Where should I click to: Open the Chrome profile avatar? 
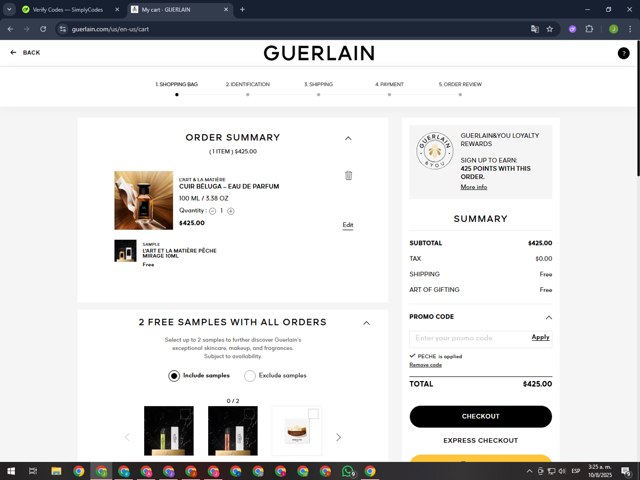[x=613, y=29]
